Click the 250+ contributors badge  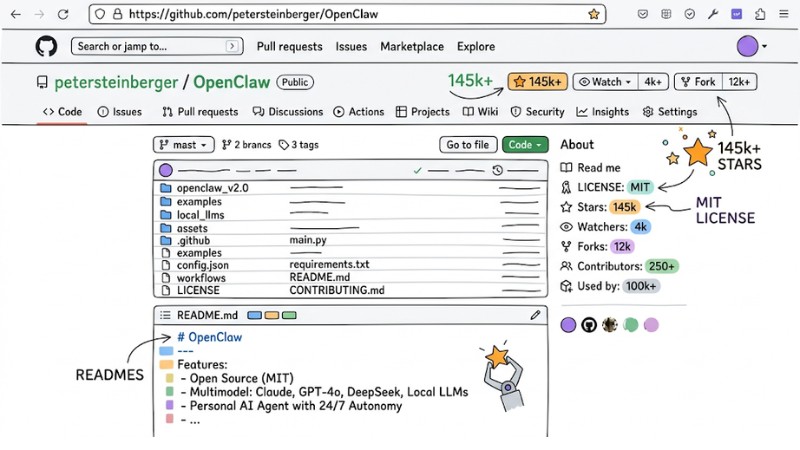click(x=662, y=266)
